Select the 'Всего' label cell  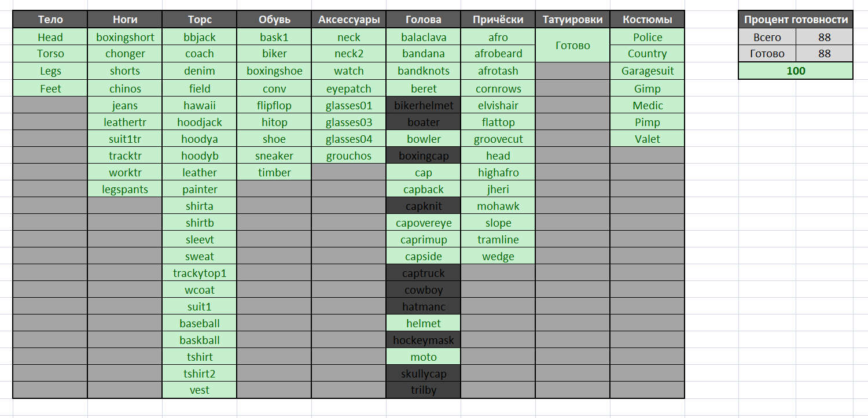tap(767, 37)
